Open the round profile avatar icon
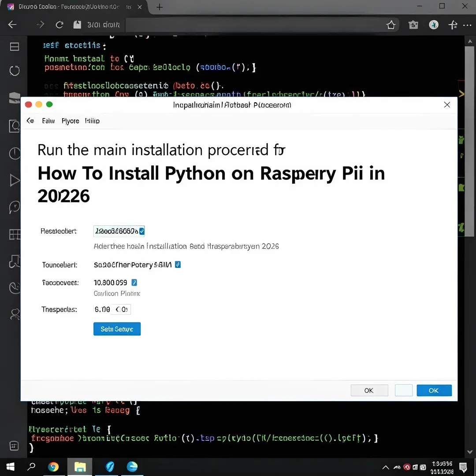This screenshot has width=476, height=476. coord(434,25)
